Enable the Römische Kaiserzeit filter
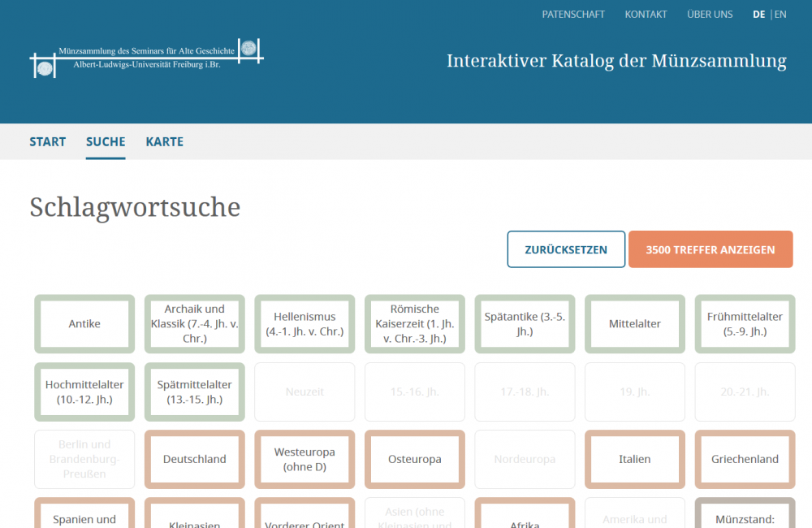The image size is (812, 528). pos(415,324)
